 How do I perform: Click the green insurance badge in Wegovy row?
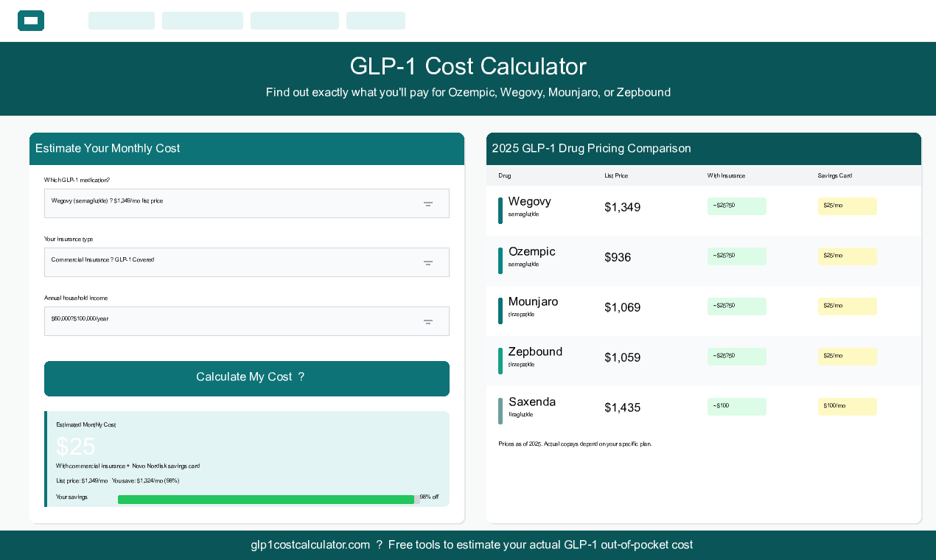[x=737, y=206]
